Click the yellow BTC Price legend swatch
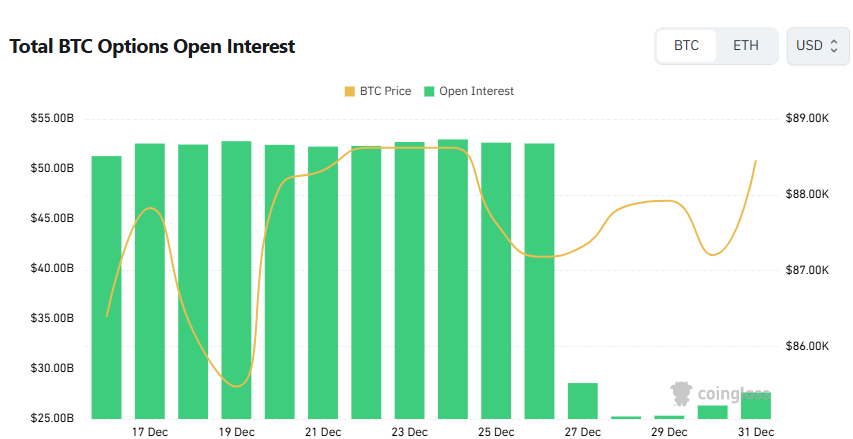853x439 pixels. [349, 91]
